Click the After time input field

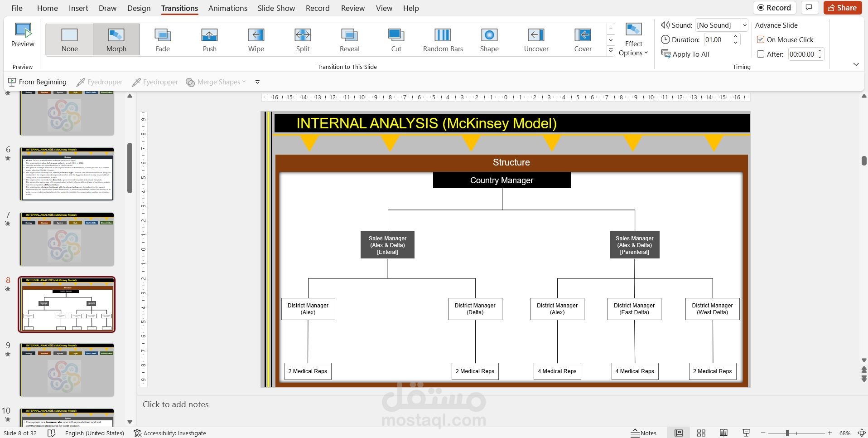tap(802, 54)
